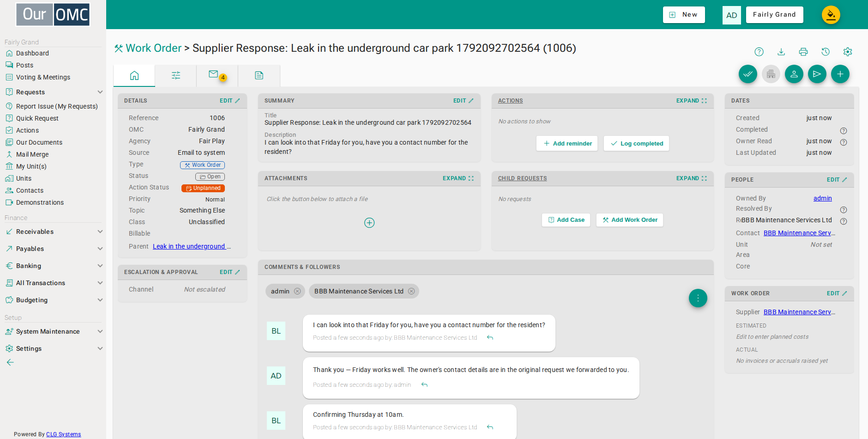Click the double-check mark complete round button
The image size is (868, 439).
748,74
